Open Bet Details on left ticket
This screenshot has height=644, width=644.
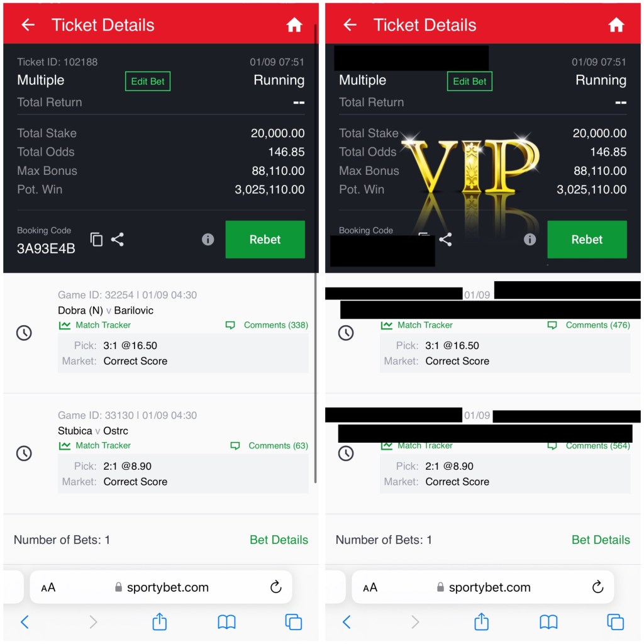click(x=279, y=540)
